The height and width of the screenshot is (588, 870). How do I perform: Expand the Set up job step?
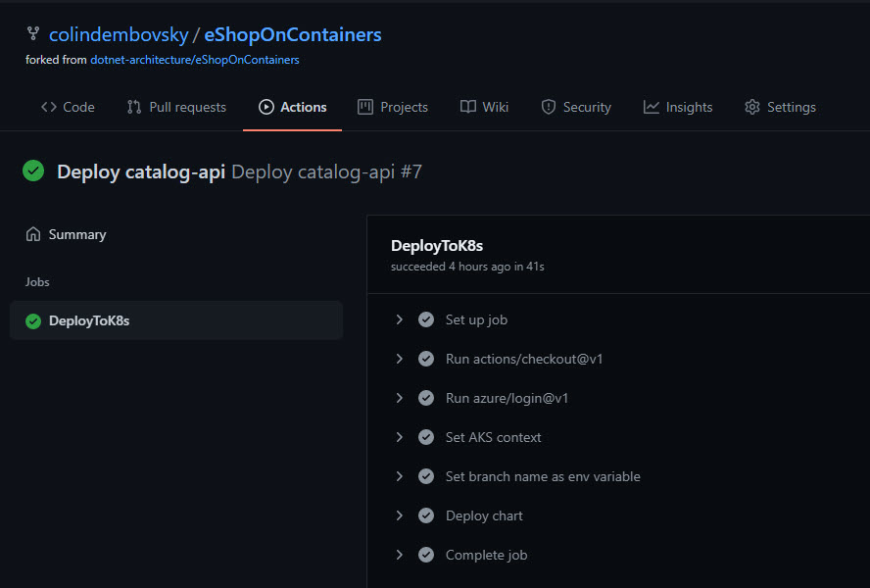399,319
